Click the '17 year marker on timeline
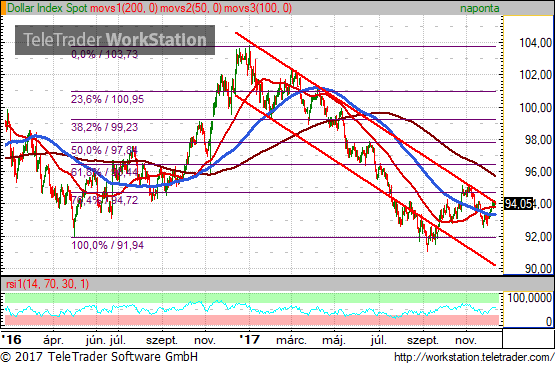This screenshot has width=555, height=366. 250,340
